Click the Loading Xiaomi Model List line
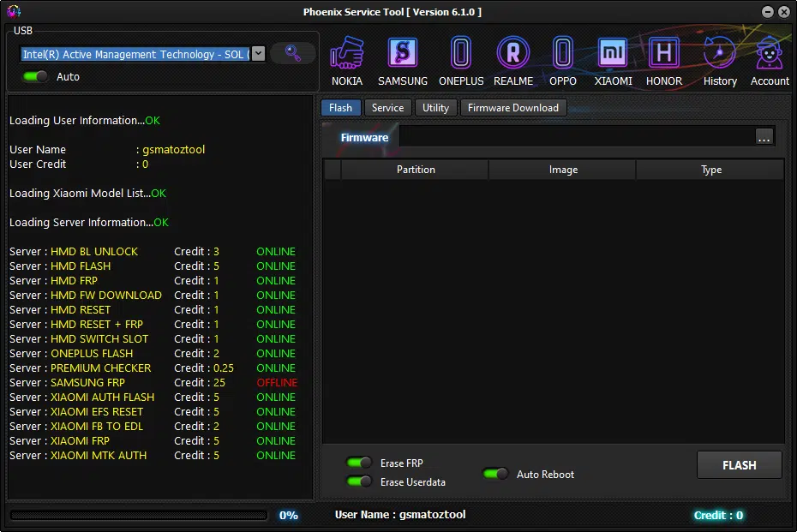This screenshot has width=797, height=532. (x=87, y=194)
